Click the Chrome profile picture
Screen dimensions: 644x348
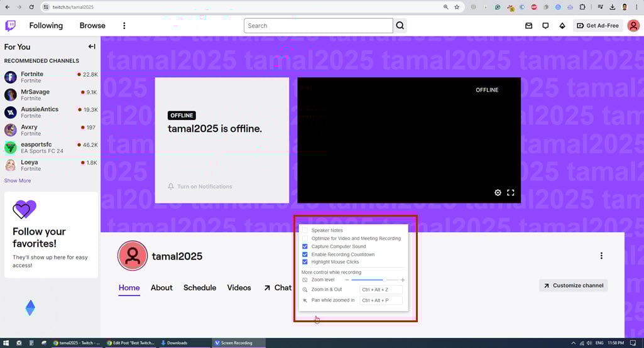pyautogui.click(x=625, y=7)
